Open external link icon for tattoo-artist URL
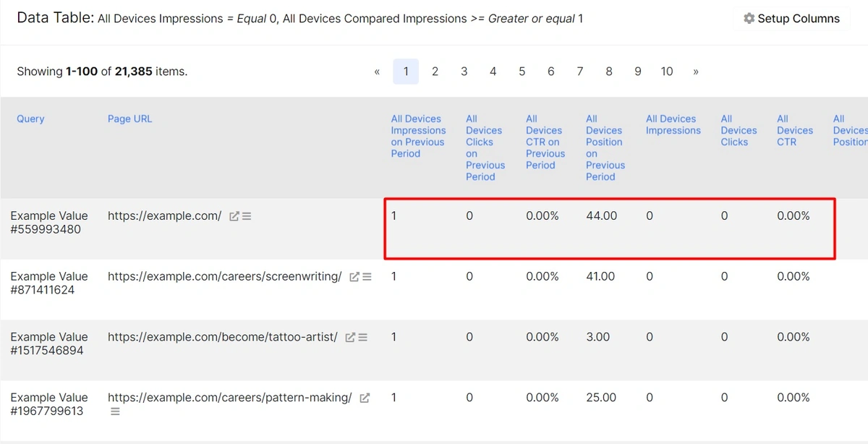 click(350, 338)
